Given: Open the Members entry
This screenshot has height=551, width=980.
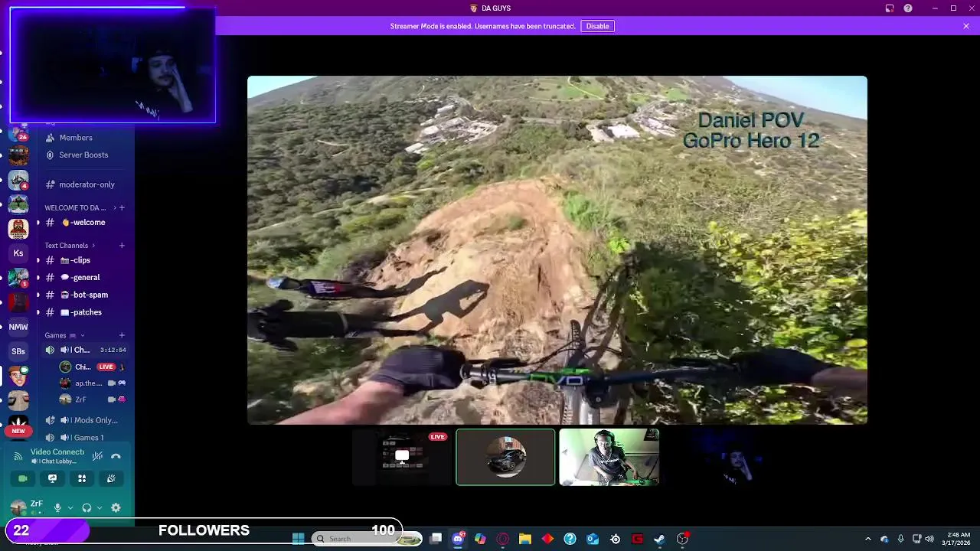Looking at the screenshot, I should 75,138.
